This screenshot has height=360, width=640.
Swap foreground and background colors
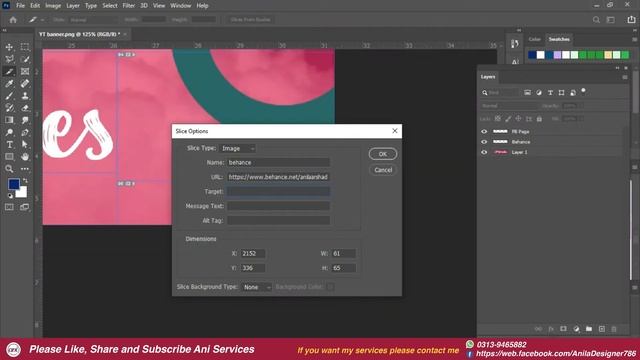pos(25,180)
